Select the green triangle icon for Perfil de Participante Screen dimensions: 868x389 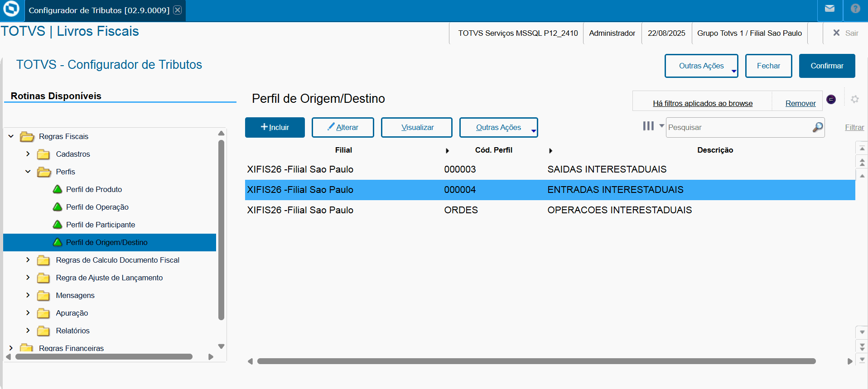(58, 224)
